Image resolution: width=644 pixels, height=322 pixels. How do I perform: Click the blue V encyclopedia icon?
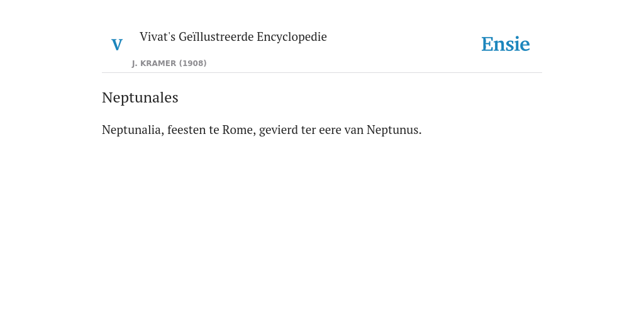(x=117, y=45)
